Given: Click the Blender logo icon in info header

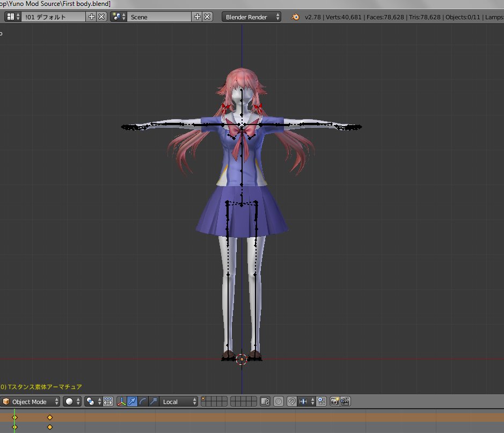Looking at the screenshot, I should click(295, 17).
